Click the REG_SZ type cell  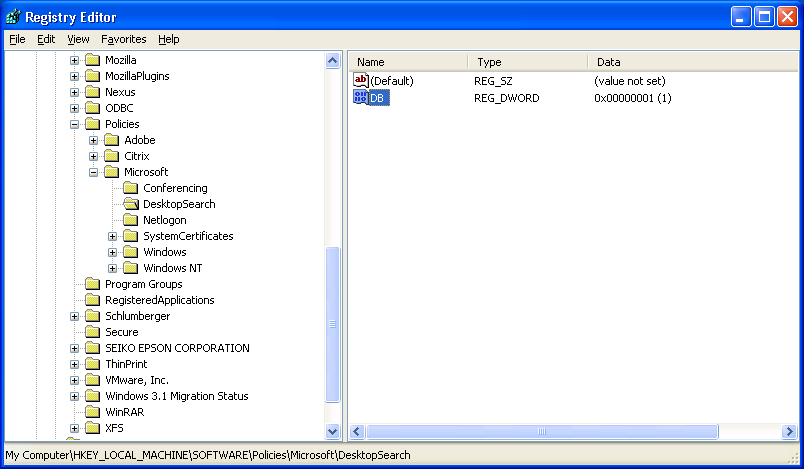click(x=493, y=81)
